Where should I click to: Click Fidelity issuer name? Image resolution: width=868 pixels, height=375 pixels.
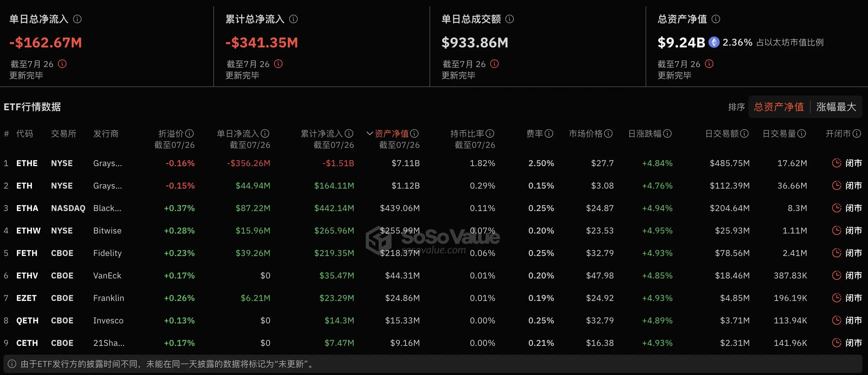[107, 253]
